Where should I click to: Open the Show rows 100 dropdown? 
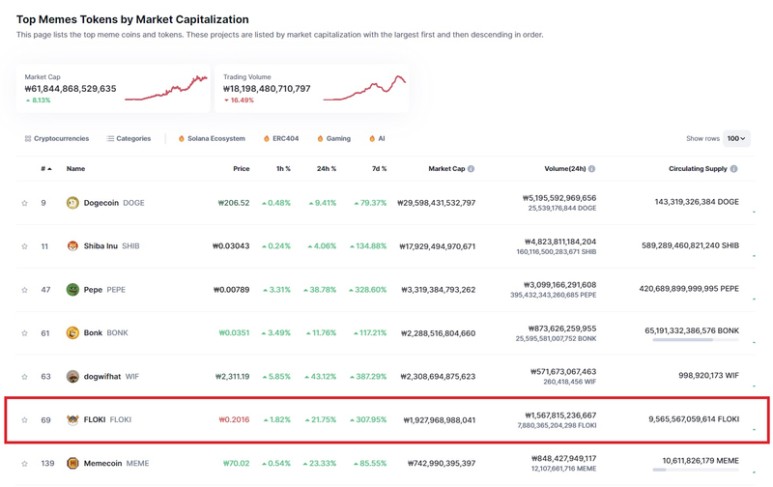(737, 139)
